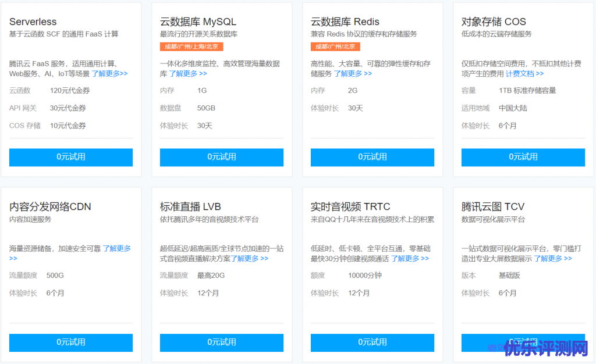Click the 10元代金券 value for COS 存储
The height and width of the screenshot is (364, 596).
[x=68, y=125]
